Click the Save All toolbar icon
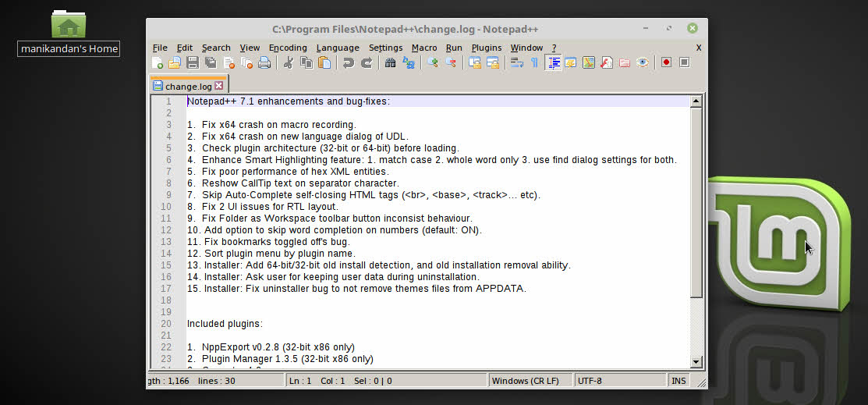 pos(211,62)
